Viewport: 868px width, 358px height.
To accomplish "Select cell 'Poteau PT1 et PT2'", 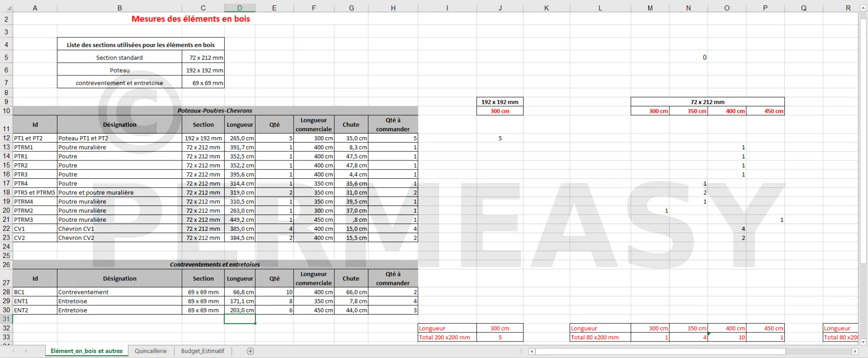I will pyautogui.click(x=119, y=138).
